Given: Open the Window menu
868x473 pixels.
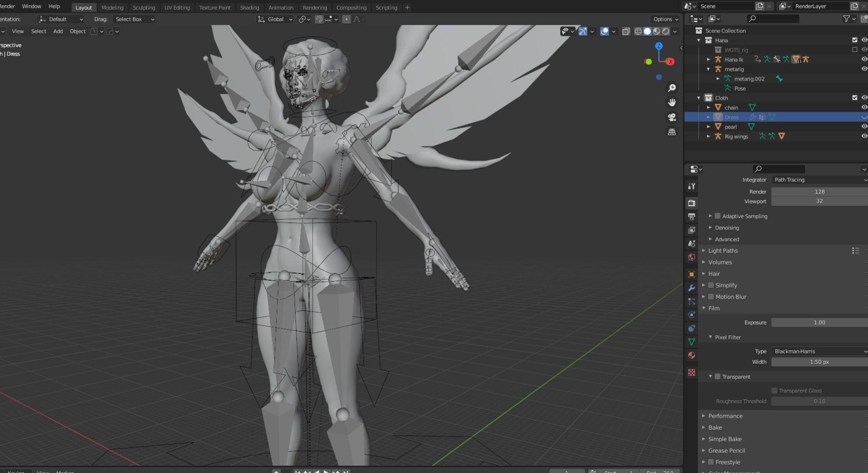Looking at the screenshot, I should 32,7.
